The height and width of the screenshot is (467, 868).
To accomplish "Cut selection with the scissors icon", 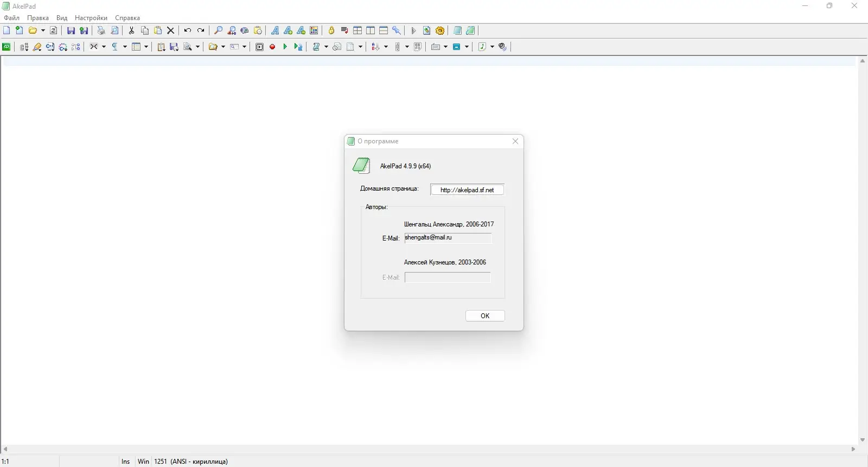I will pos(132,30).
